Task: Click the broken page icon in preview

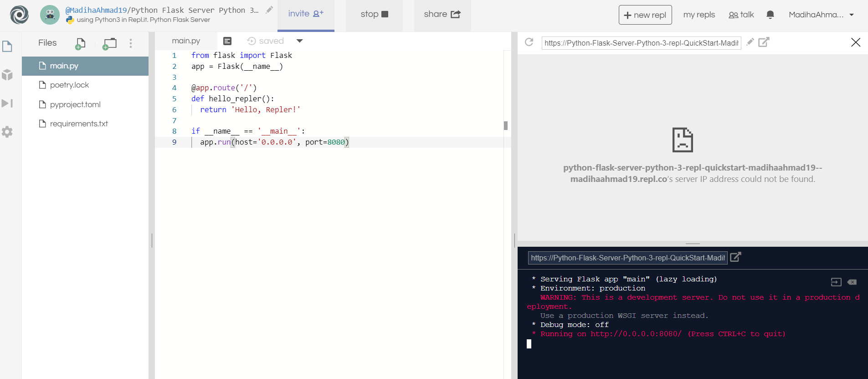Action: (683, 140)
